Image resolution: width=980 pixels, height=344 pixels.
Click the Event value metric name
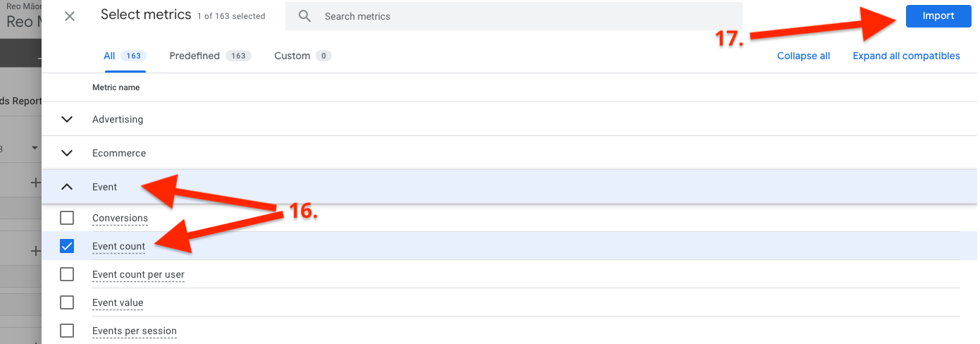tap(118, 302)
